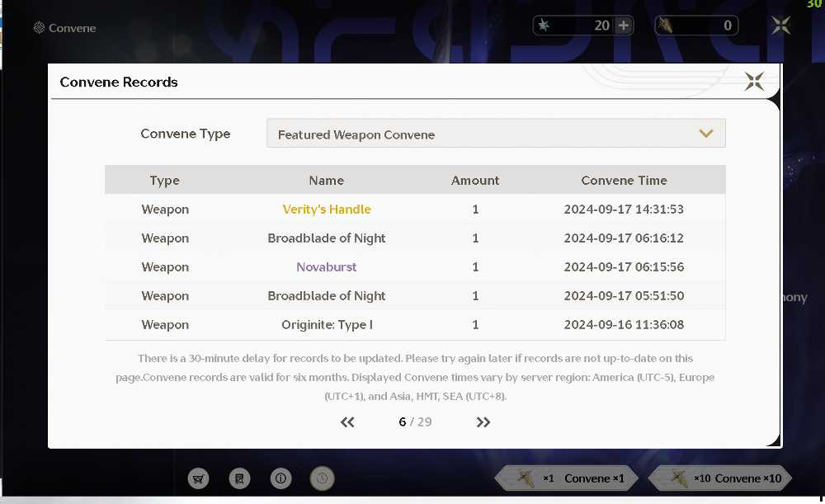Click the Convene Type label
The width and height of the screenshot is (825, 504).
(x=185, y=134)
